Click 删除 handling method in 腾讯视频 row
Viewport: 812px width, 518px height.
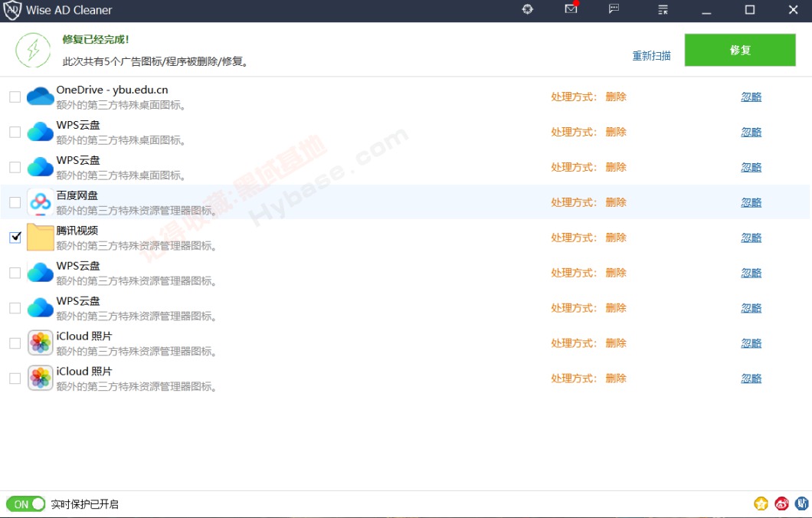(616, 238)
